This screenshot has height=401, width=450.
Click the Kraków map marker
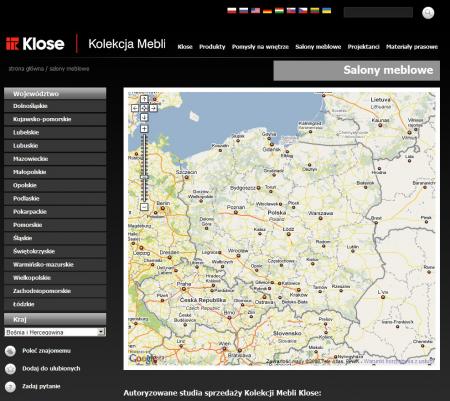pos(299,290)
